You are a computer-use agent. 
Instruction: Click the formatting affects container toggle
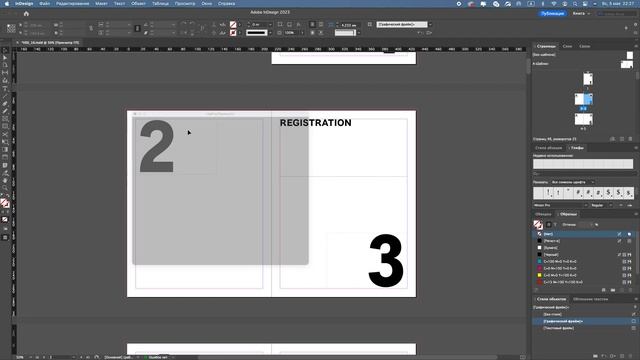coord(549,224)
